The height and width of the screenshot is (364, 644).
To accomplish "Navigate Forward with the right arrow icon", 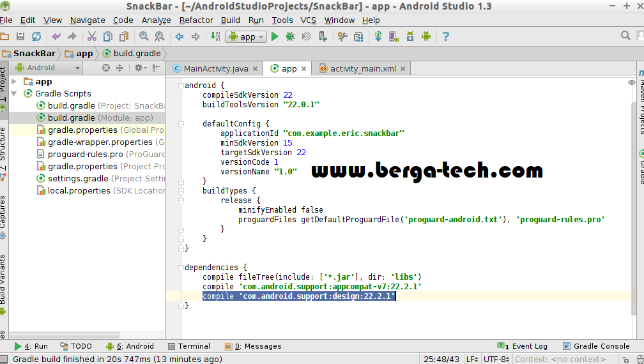I will click(195, 36).
